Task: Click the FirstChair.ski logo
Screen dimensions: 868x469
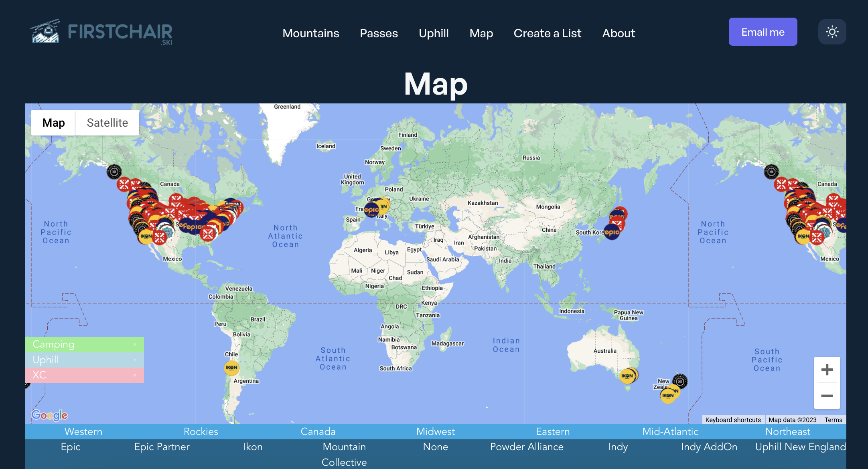Action: coord(101,32)
